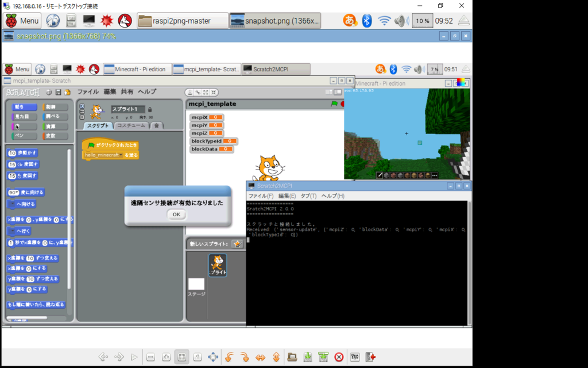Image resolution: width=588 pixels, height=368 pixels.
Task: Zoom in on snapshot.png using the plus icon
Action: tap(166, 356)
